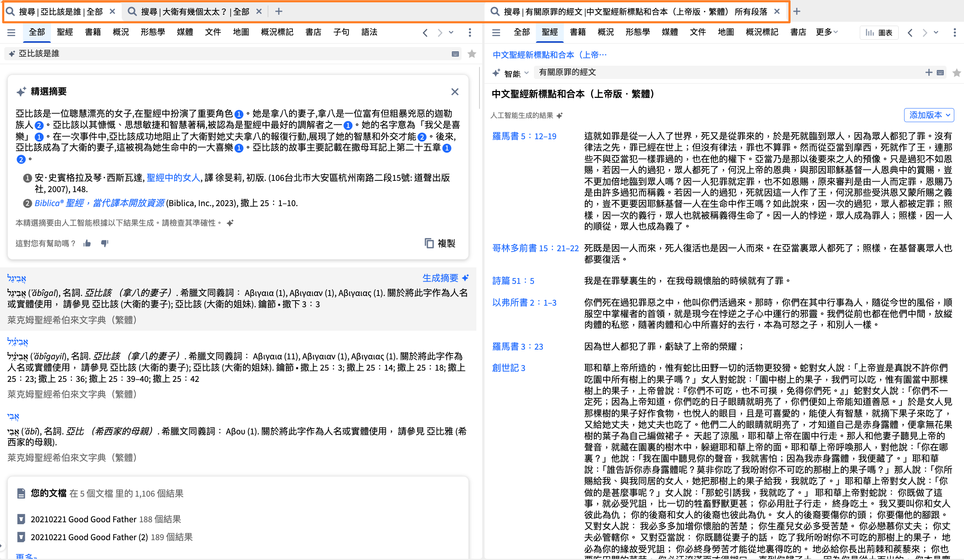Favorite the right search with star

(x=957, y=72)
